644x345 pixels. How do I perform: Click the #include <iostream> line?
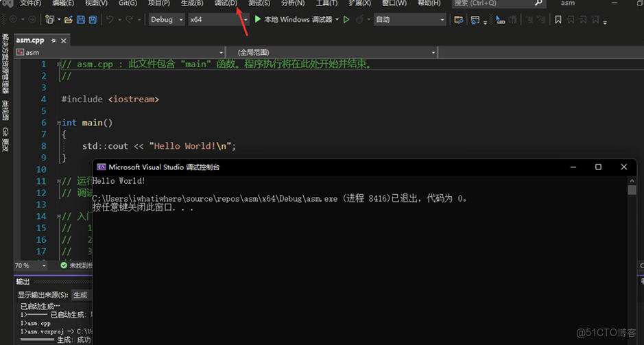click(110, 99)
